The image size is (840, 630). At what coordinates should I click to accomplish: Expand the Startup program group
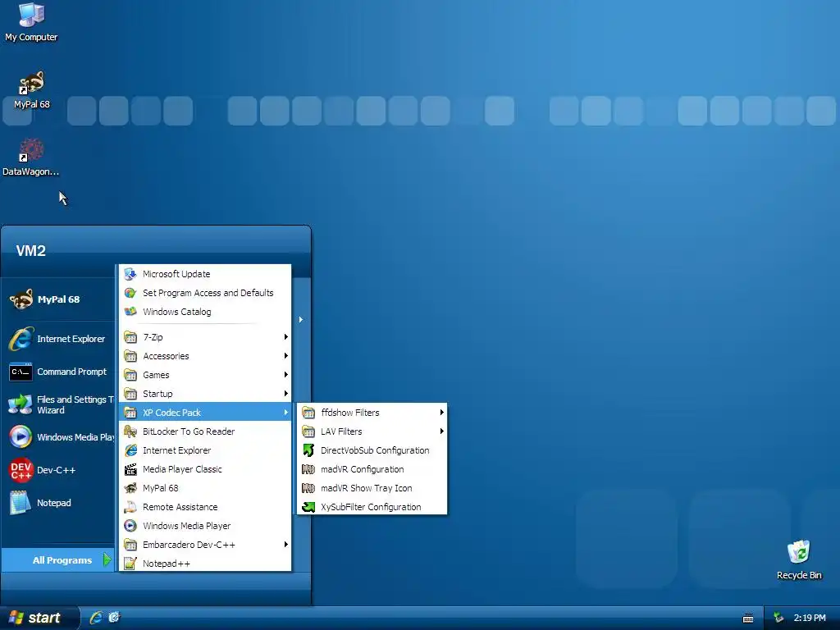point(205,394)
